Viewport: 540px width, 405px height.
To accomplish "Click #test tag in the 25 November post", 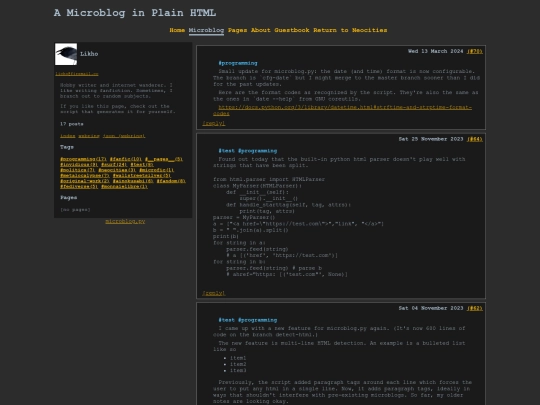I will point(226,151).
